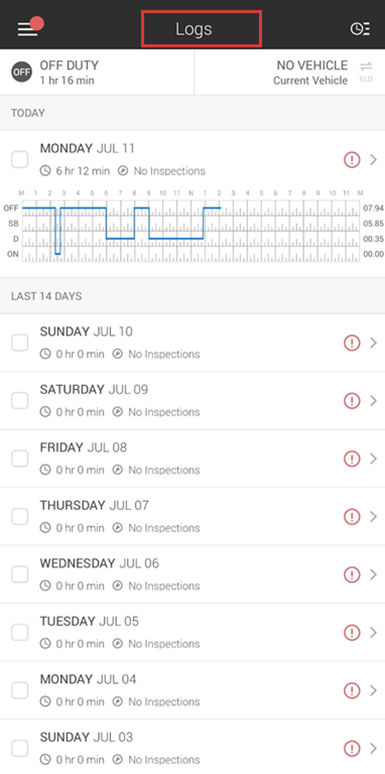Tap violation alert icon for Monday Jul 04

351,690
